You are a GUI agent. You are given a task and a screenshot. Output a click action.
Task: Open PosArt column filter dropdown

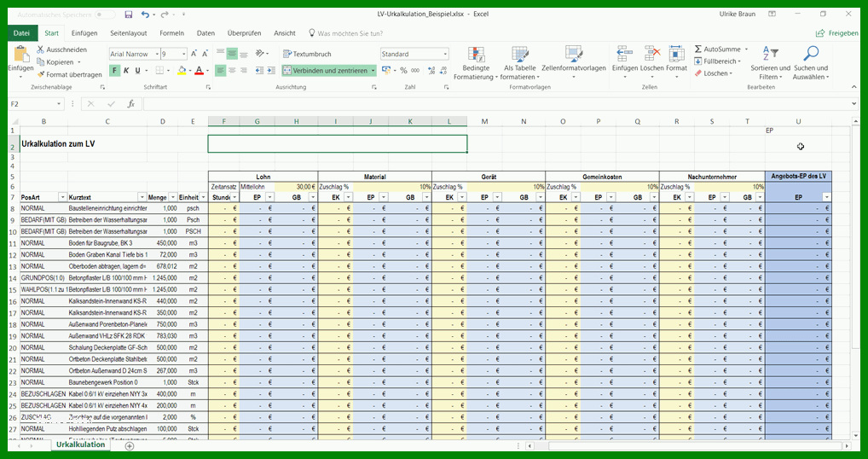click(x=62, y=197)
